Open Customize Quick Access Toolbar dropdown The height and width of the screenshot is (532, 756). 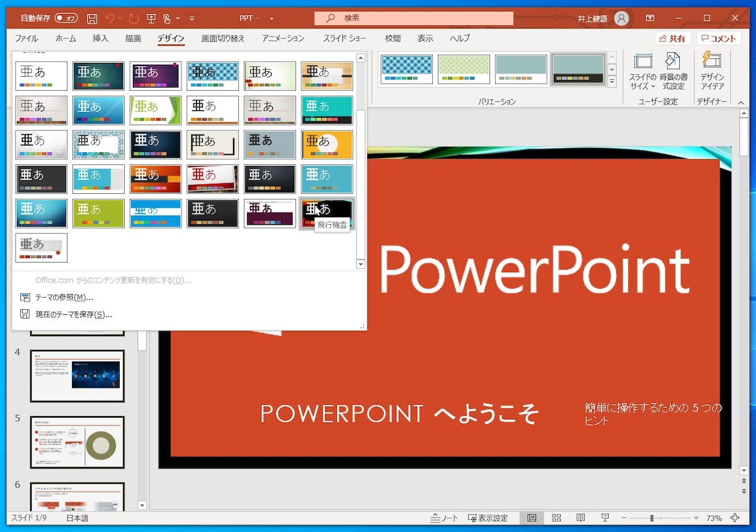pos(192,18)
